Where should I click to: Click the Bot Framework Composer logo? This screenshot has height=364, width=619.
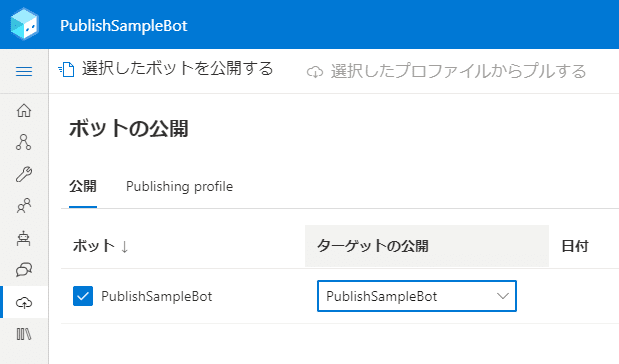[x=24, y=24]
